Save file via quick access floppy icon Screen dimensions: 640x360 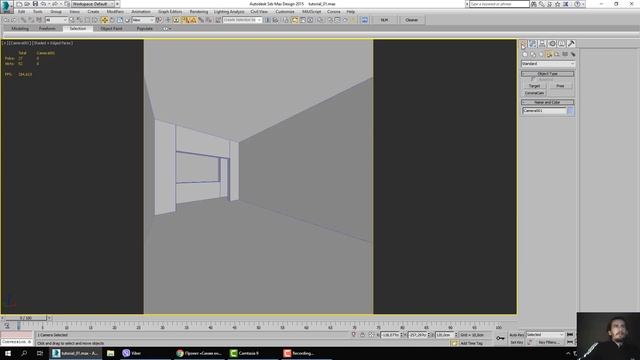click(35, 4)
